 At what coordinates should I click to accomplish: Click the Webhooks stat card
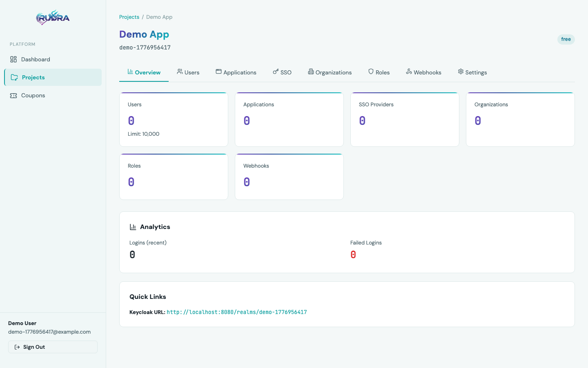click(x=289, y=177)
